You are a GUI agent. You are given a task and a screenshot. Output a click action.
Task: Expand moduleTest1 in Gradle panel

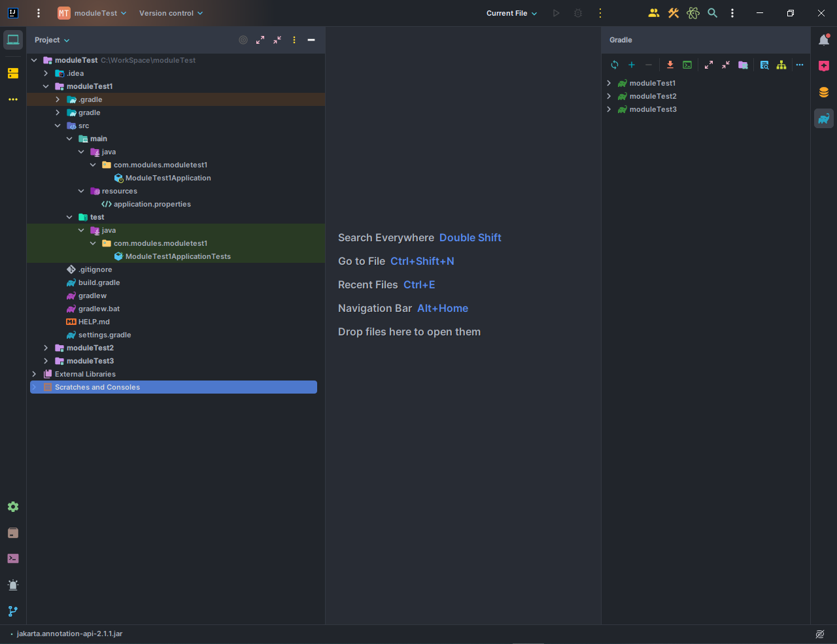pyautogui.click(x=609, y=83)
